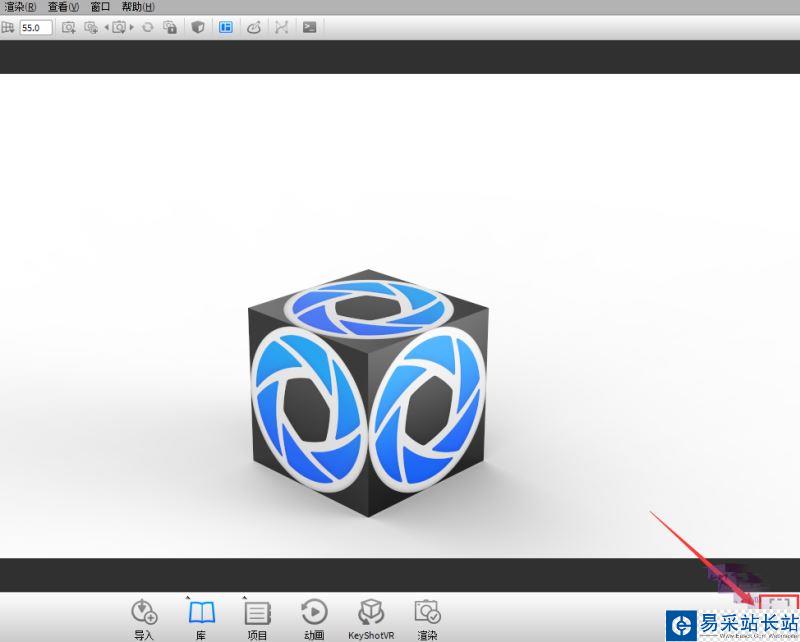Viewport: 800px width, 642px height.
Task: Click the screenshot icon in red box
Action: [779, 604]
